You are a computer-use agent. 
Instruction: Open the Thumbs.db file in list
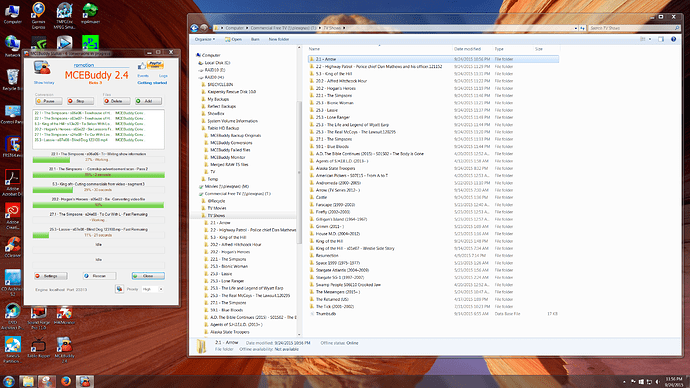coord(326,314)
